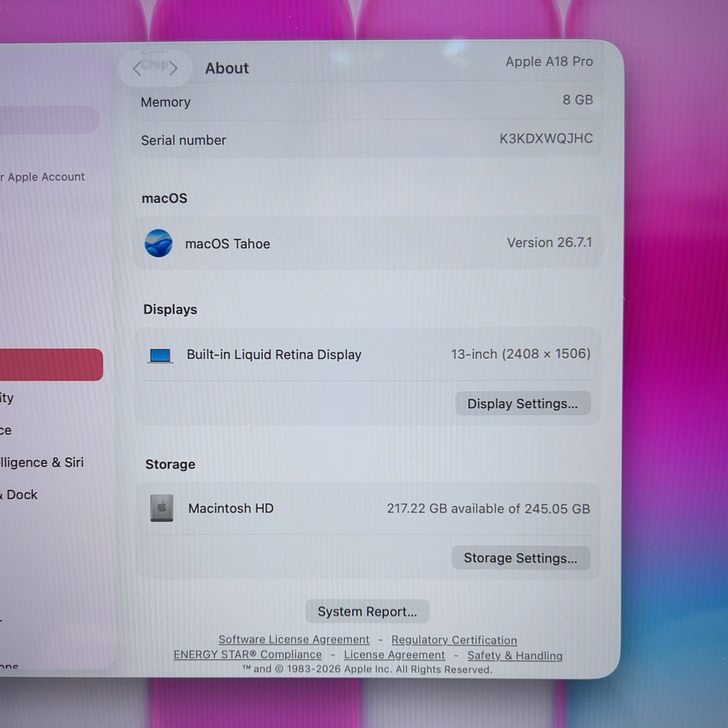Click the Storage section heading
The height and width of the screenshot is (728, 728).
pyautogui.click(x=170, y=465)
